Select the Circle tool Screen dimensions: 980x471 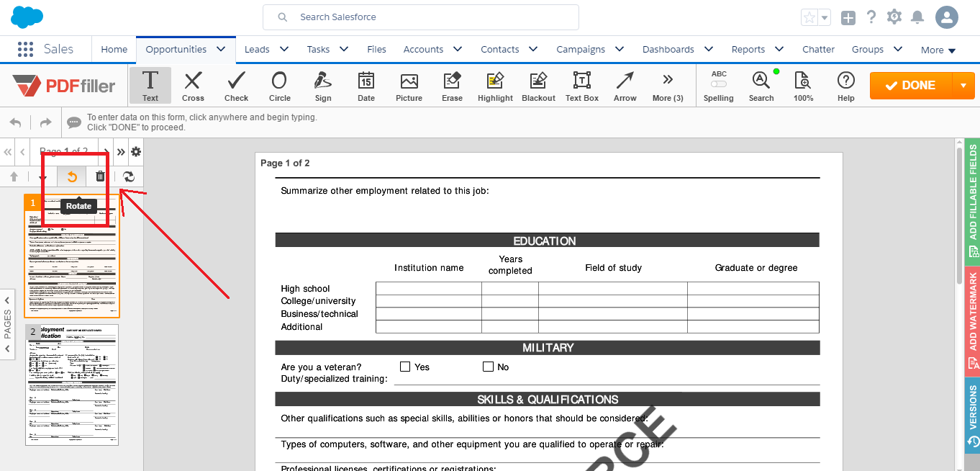point(279,86)
